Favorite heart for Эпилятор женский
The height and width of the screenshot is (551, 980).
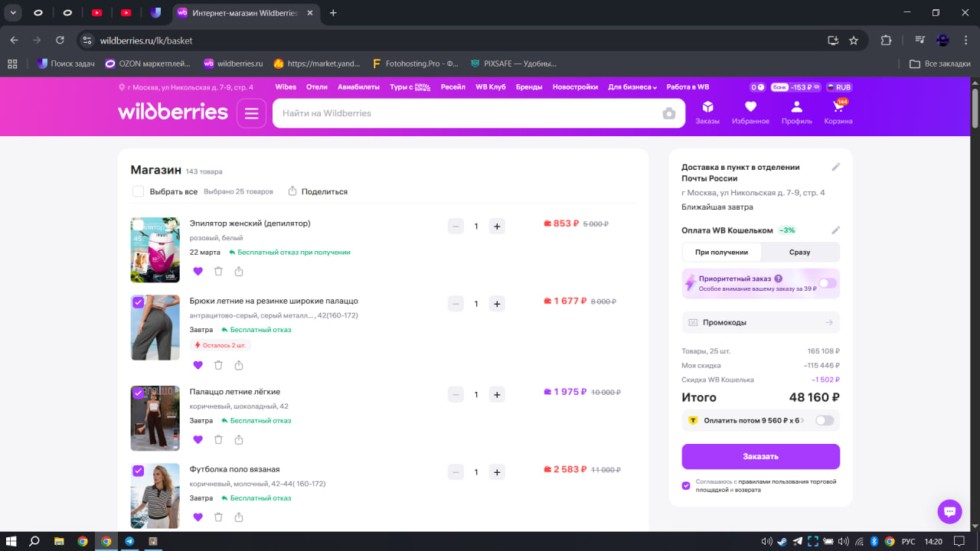coord(198,271)
